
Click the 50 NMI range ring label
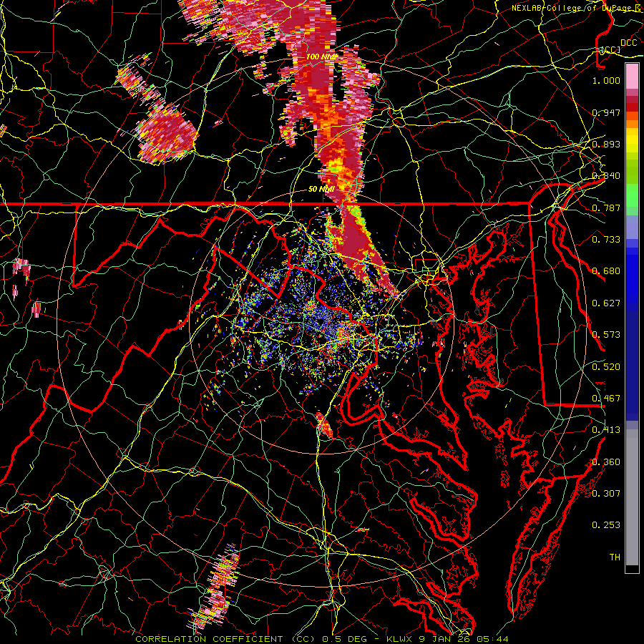tap(321, 190)
